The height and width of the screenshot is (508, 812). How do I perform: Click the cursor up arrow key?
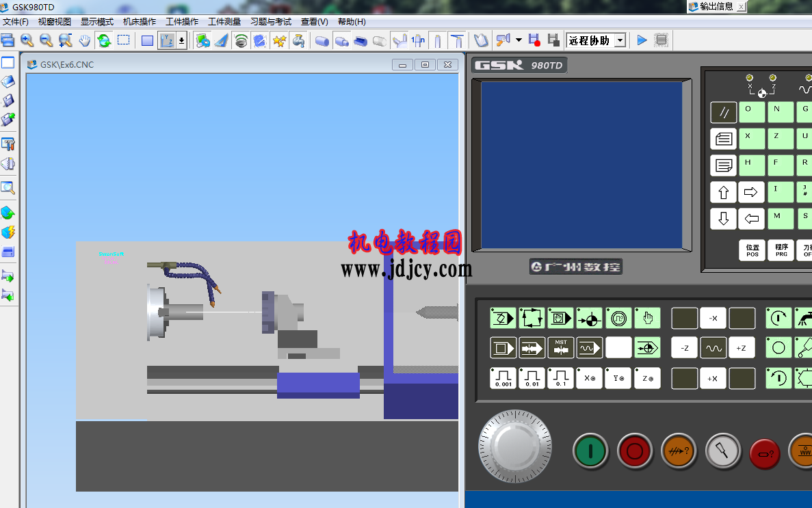click(724, 193)
